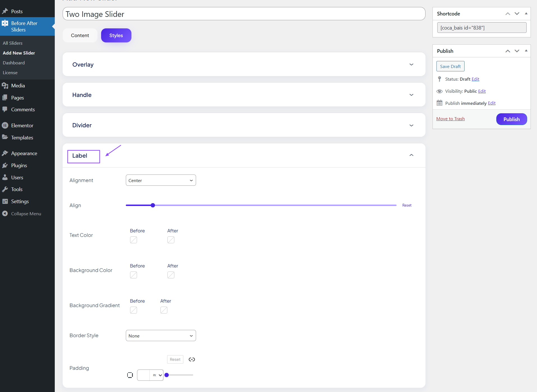
Task: Edit the Status Draft setting
Action: click(x=475, y=79)
